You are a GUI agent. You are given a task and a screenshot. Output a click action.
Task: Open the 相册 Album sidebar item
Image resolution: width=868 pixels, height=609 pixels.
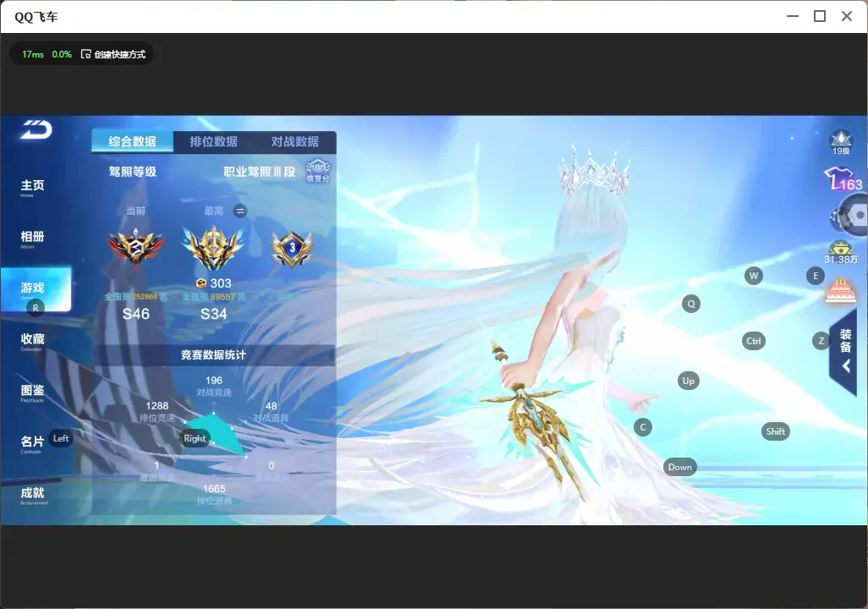[32, 239]
